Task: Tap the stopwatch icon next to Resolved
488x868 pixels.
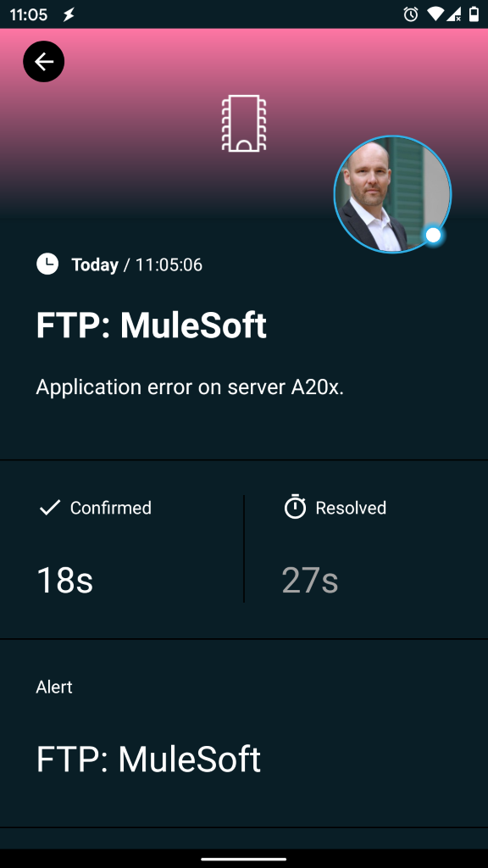Action: coord(295,507)
